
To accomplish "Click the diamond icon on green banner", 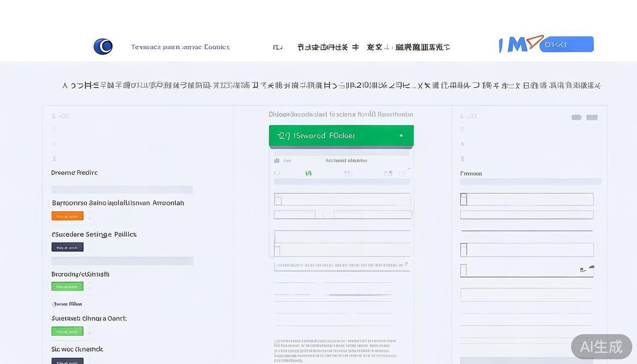I will 401,136.
